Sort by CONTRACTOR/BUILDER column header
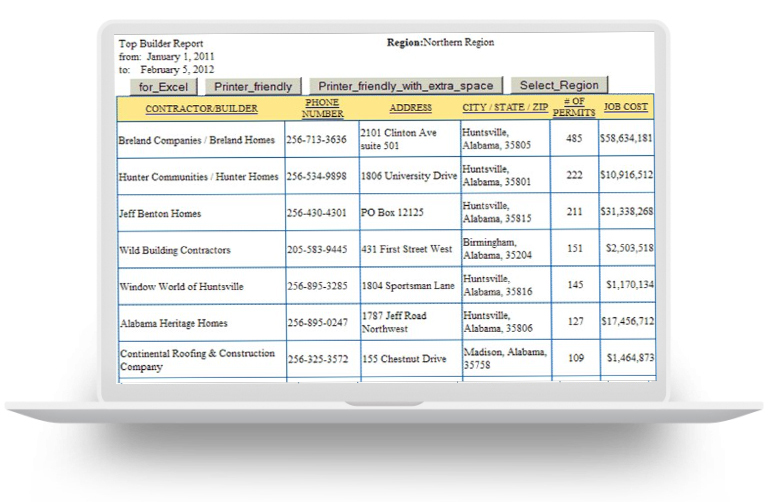 point(201,108)
